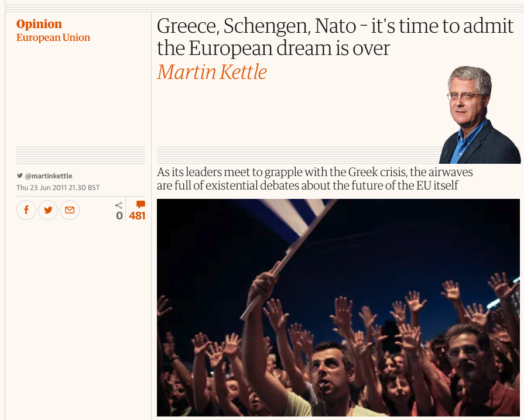Screen dimensions: 524x420
Task: Share the article via email
Action: (x=70, y=210)
